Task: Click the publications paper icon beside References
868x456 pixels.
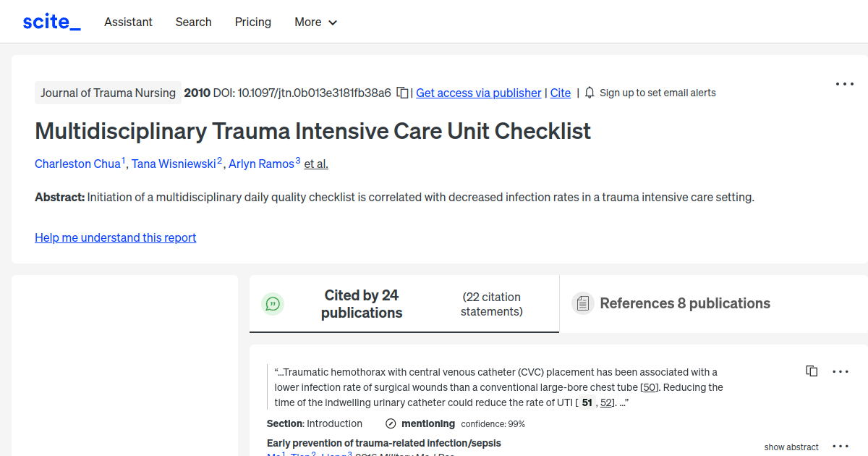Action: pyautogui.click(x=582, y=303)
